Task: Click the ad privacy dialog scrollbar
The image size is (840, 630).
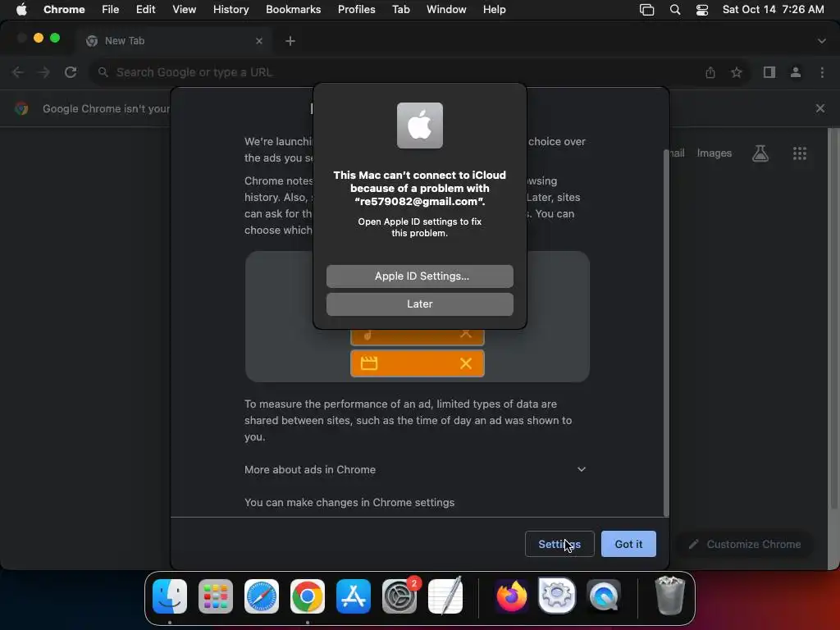Action: point(666,332)
